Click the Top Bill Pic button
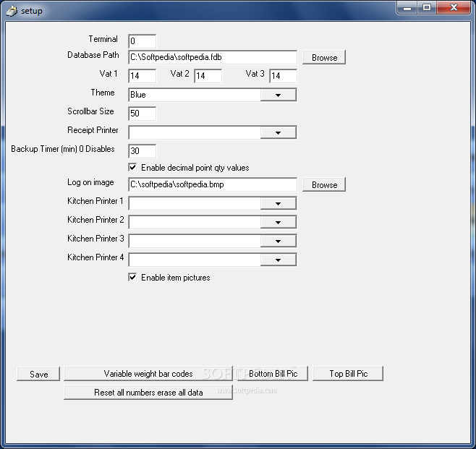 (x=348, y=374)
